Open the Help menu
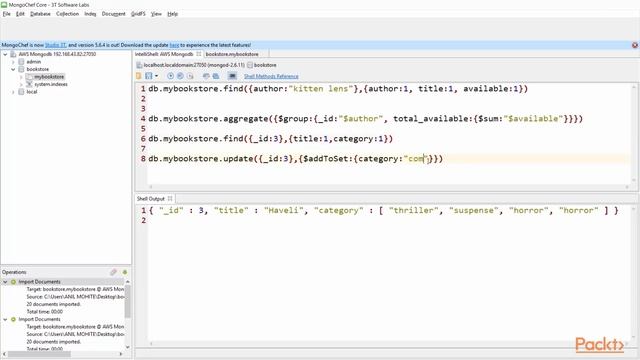Image resolution: width=640 pixels, height=360 pixels. pyautogui.click(x=173, y=14)
